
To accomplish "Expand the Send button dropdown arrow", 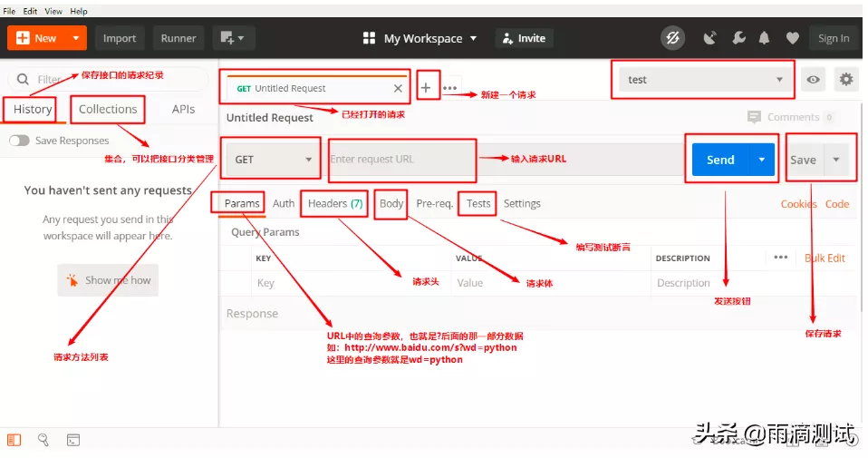I will [762, 160].
